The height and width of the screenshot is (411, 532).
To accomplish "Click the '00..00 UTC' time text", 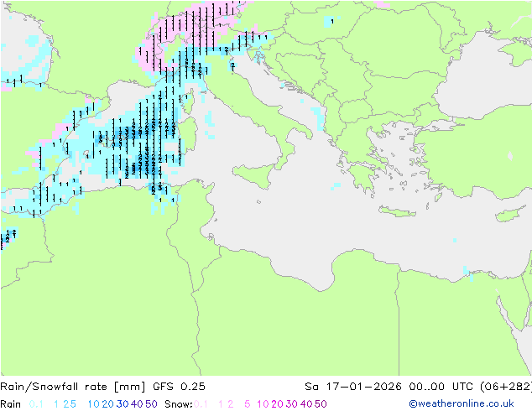I will pos(443,387).
